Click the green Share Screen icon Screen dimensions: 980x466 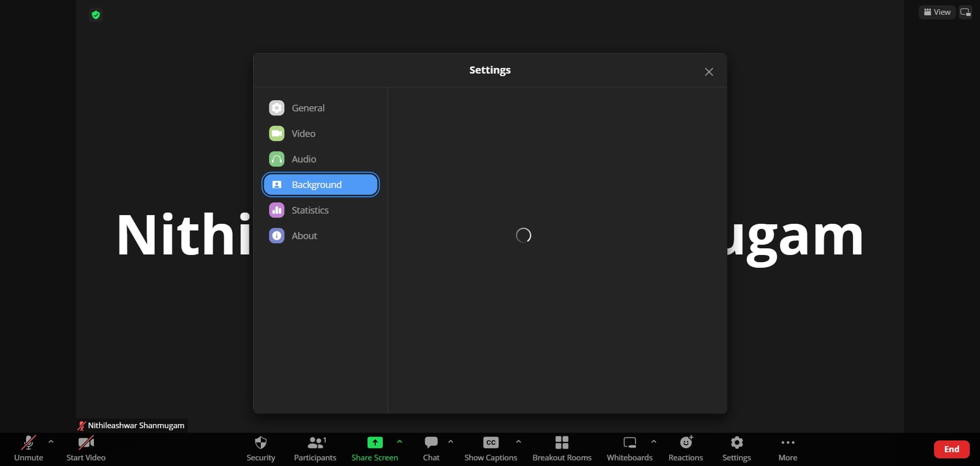click(x=375, y=443)
